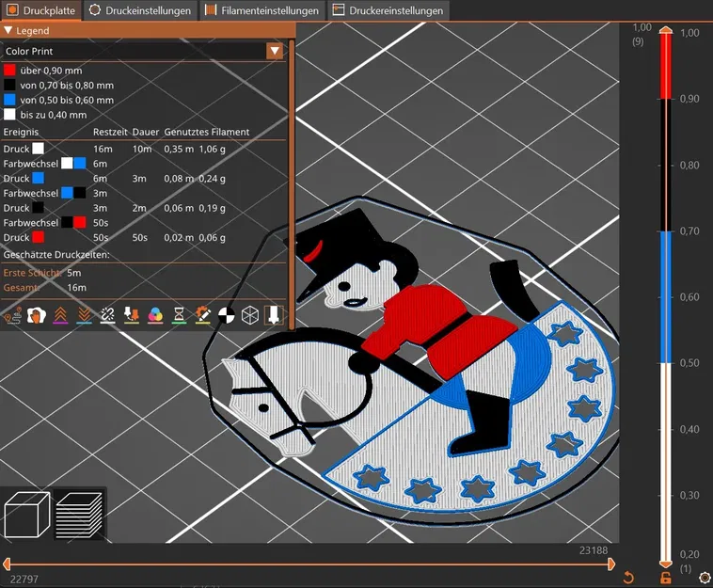The image size is (713, 588).
Task: Toggle pause prints hourglass icon
Action: (x=179, y=315)
